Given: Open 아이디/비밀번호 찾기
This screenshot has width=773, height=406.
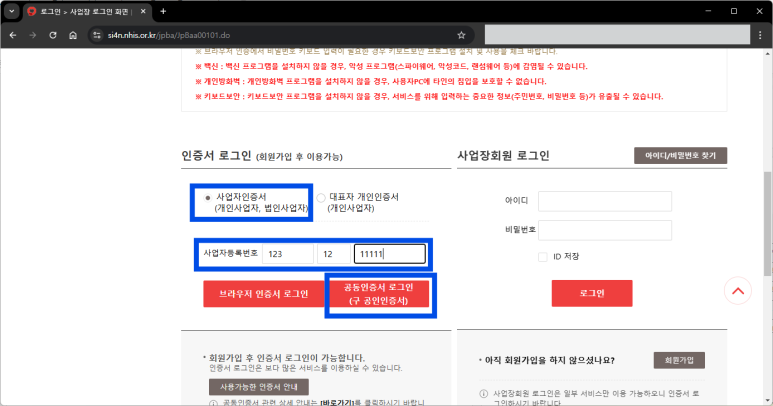Looking at the screenshot, I should pos(680,156).
